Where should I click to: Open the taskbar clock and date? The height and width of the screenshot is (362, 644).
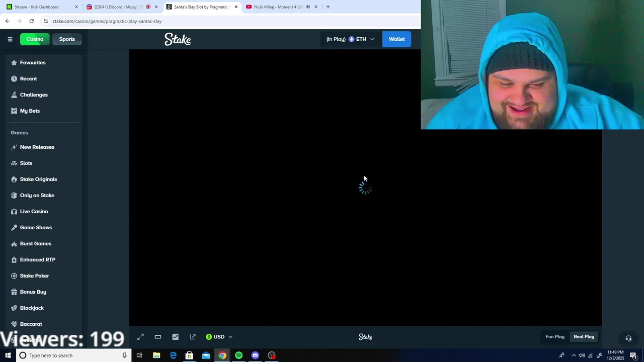(615, 355)
